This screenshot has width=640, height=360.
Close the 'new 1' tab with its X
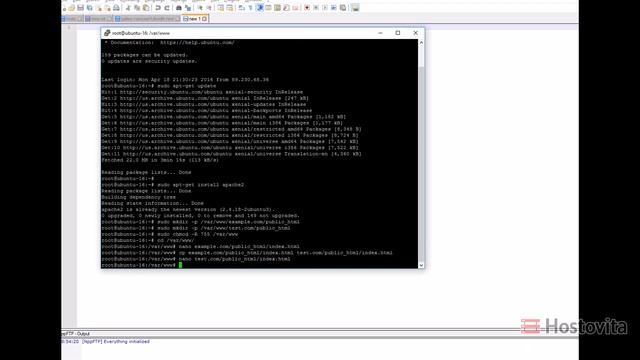(x=204, y=19)
